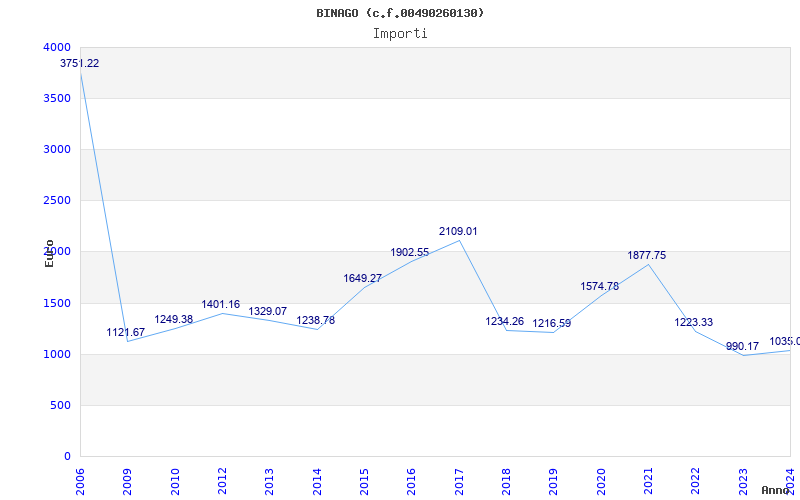Click the x-axis year 2010
This screenshot has width=800, height=500.
click(x=175, y=482)
